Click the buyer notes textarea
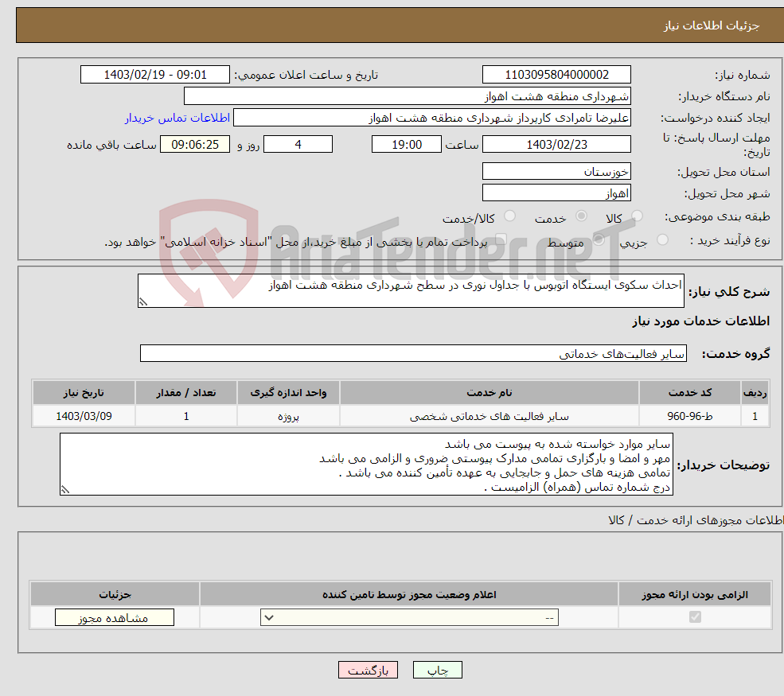The image size is (784, 696). 366,465
